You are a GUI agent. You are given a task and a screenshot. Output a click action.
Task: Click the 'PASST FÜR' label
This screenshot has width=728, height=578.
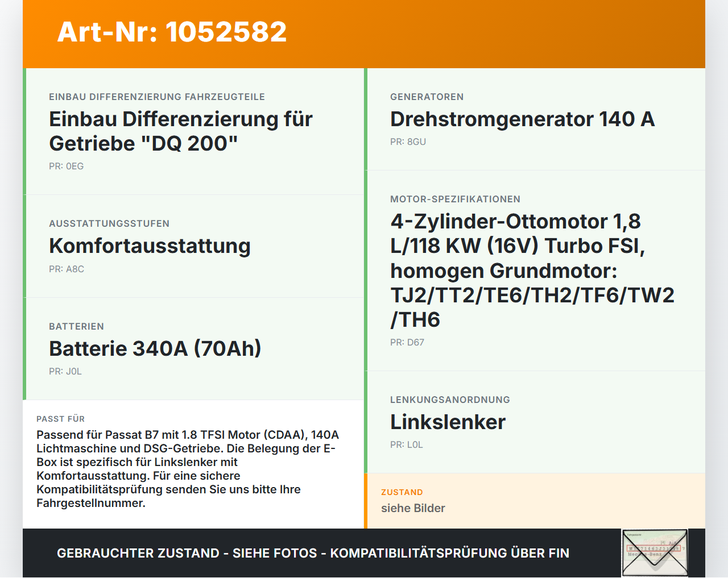(x=60, y=419)
